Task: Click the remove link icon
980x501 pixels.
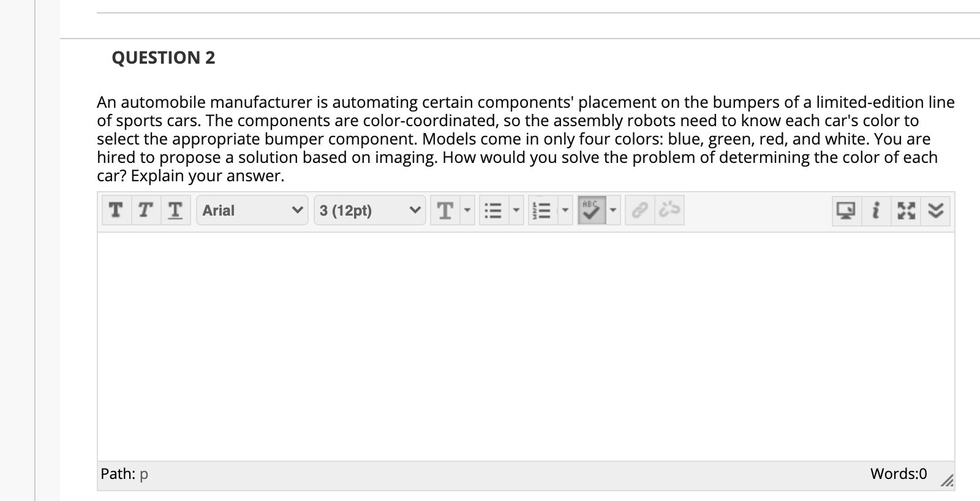Action: [x=669, y=211]
